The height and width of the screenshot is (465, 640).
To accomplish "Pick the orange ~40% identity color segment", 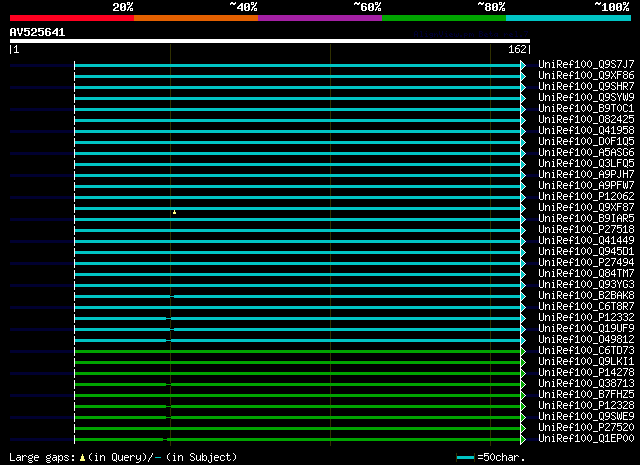I will [196, 18].
